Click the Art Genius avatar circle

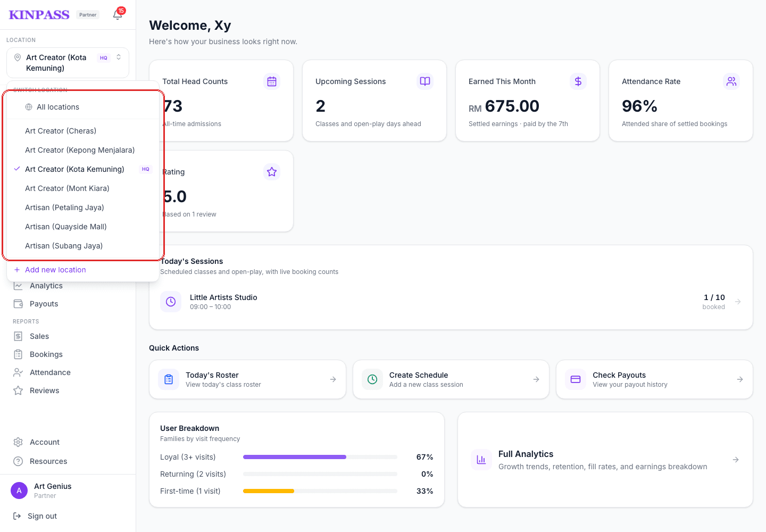click(x=19, y=491)
